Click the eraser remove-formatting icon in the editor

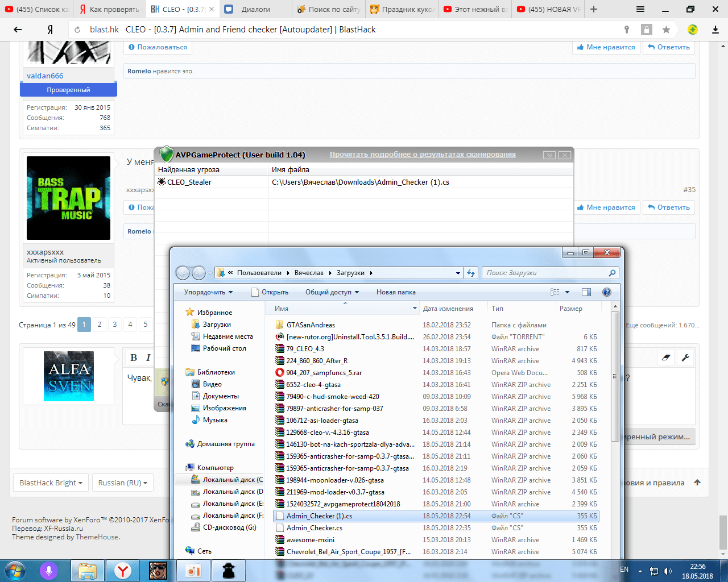[x=666, y=357]
